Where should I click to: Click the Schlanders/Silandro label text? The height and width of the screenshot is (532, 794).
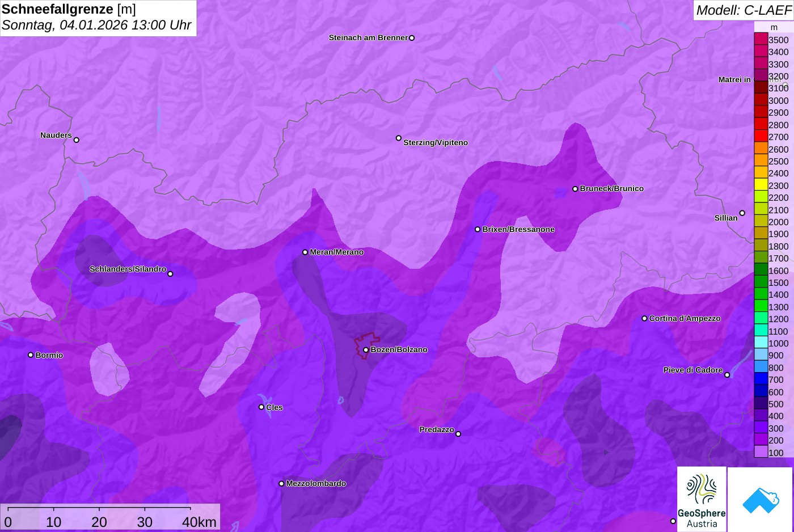pos(128,269)
